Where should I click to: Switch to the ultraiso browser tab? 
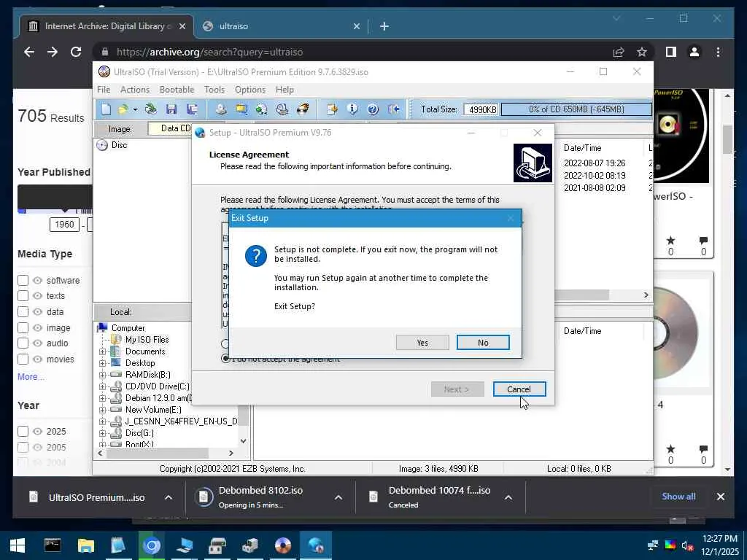pos(281,26)
